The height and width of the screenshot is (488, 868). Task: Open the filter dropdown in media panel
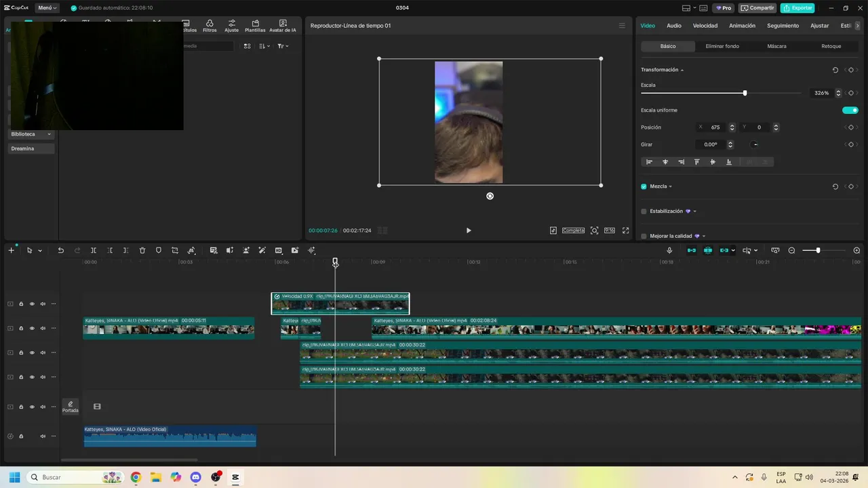(x=283, y=46)
